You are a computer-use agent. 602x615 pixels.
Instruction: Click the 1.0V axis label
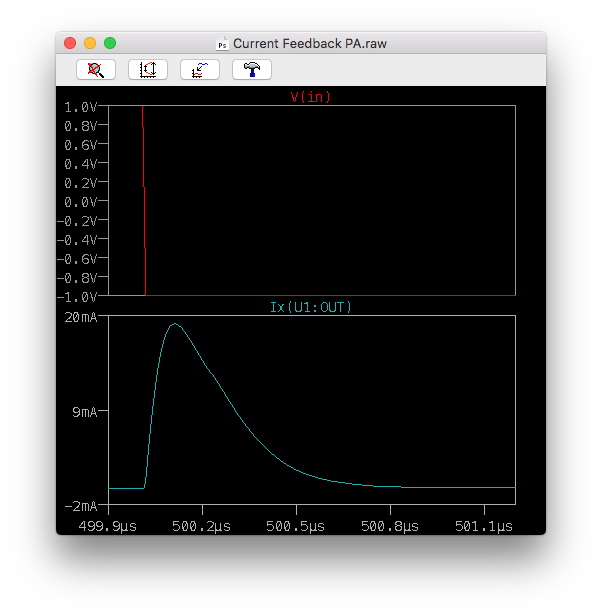[x=80, y=107]
